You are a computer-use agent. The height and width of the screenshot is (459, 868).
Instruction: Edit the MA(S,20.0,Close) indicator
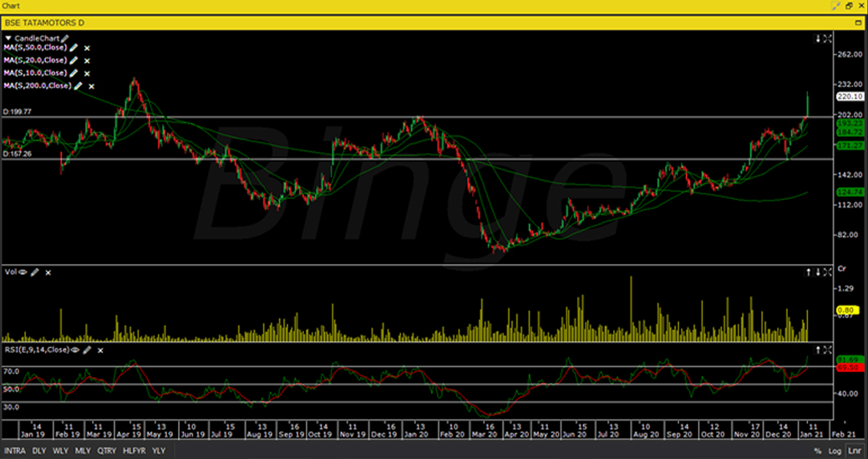click(74, 60)
